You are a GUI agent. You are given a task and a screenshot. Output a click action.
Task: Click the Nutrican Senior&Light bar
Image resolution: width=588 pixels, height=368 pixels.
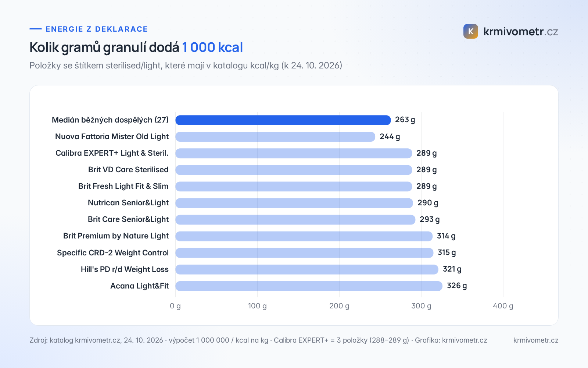coord(294,203)
